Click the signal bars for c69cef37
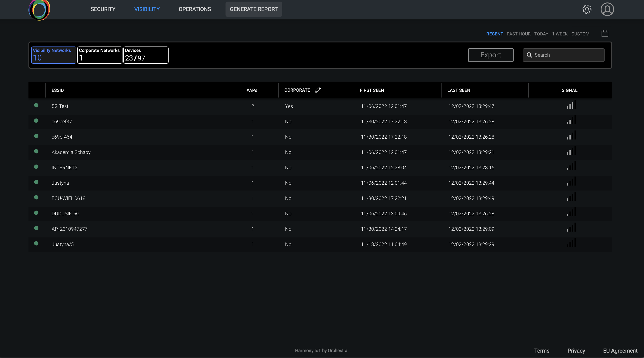 click(x=571, y=120)
